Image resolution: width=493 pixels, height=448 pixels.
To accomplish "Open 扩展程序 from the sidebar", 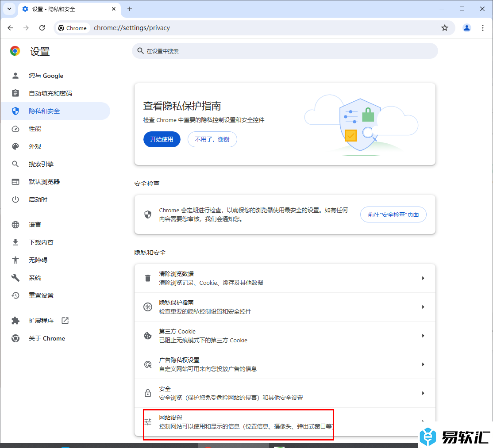I will click(x=55, y=321).
